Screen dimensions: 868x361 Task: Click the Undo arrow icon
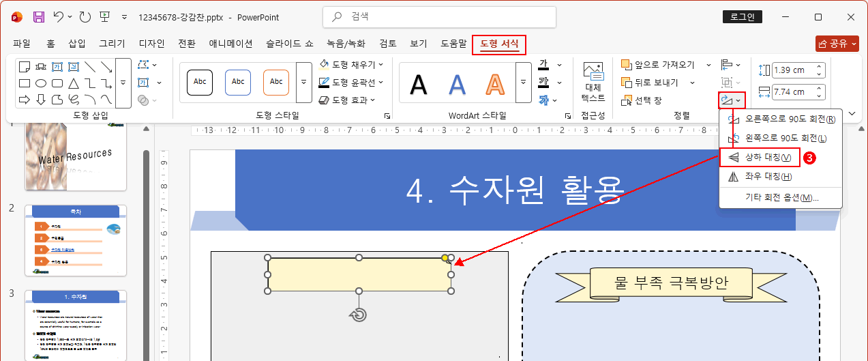tap(59, 17)
